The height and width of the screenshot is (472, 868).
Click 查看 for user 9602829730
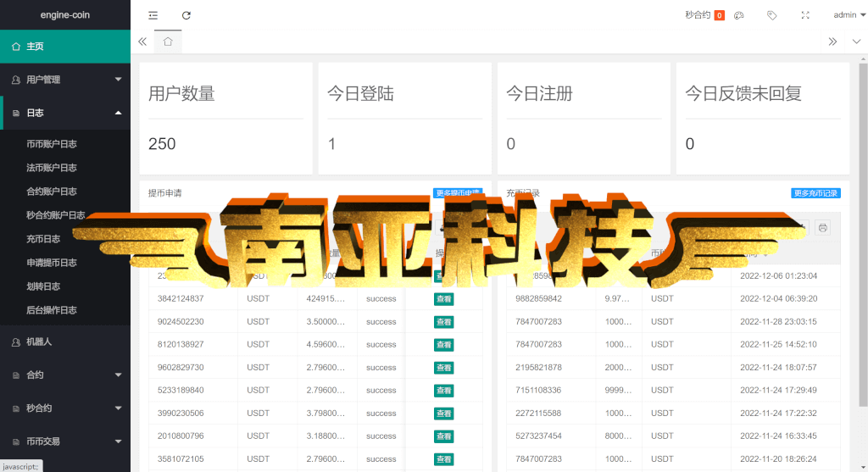pos(443,368)
